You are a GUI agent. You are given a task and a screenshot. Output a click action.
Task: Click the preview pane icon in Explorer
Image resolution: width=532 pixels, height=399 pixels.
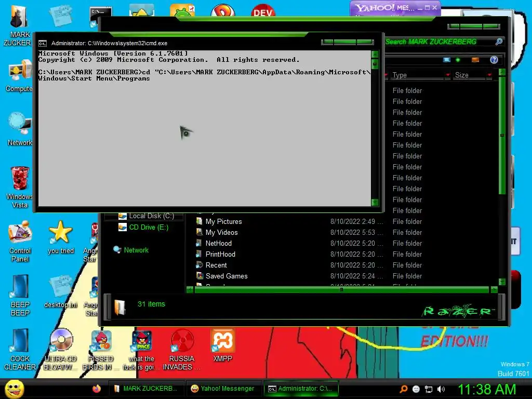[475, 60]
